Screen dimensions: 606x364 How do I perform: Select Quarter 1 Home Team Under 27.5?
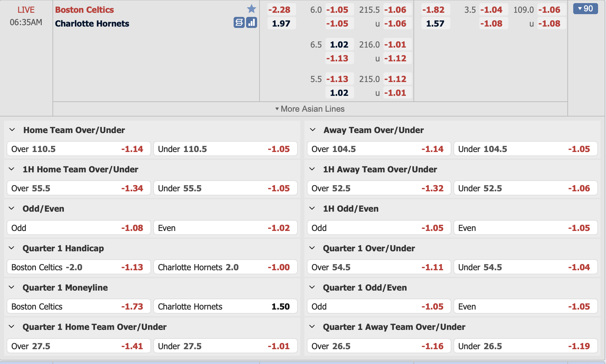(x=225, y=346)
